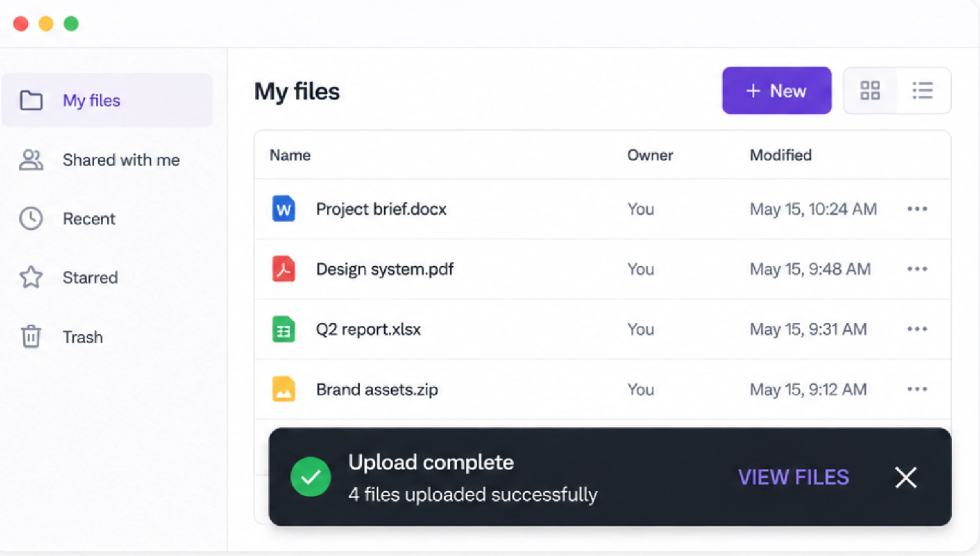Dismiss the Upload complete notification
Viewport: 980px width, 556px height.
click(905, 477)
